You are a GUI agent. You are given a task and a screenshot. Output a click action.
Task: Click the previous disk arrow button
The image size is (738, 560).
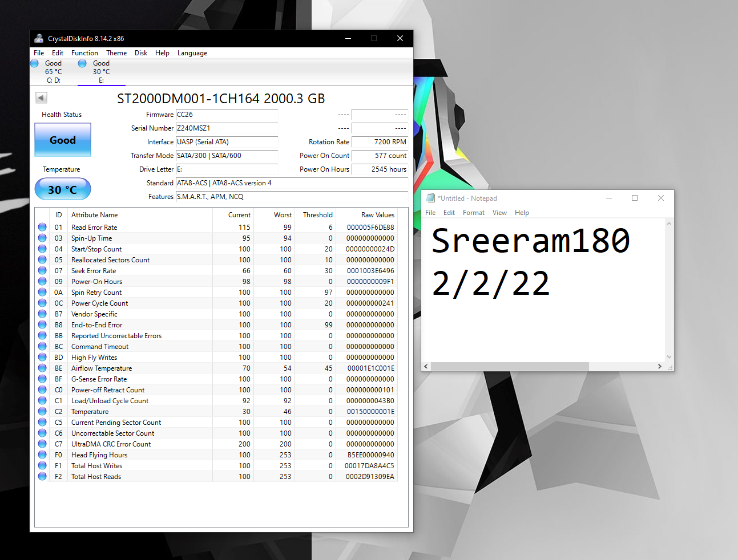pos(41,98)
